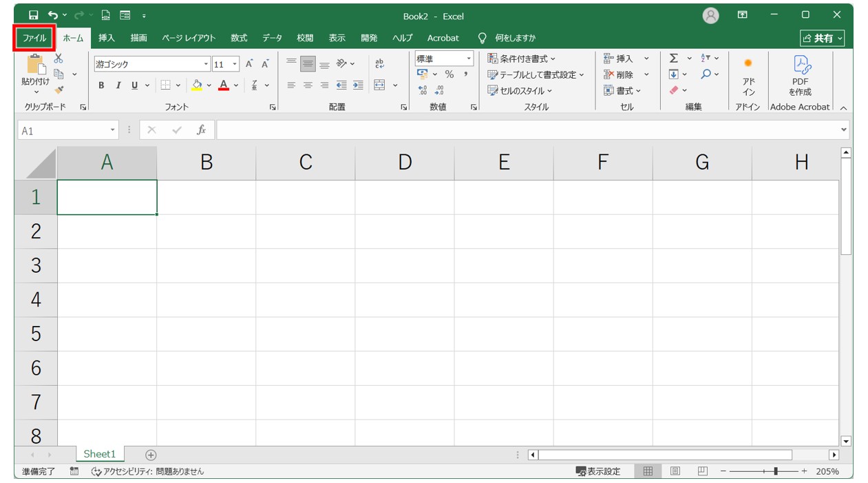Click the 共有 share button
This screenshot has height=483, width=868.
[x=822, y=39]
